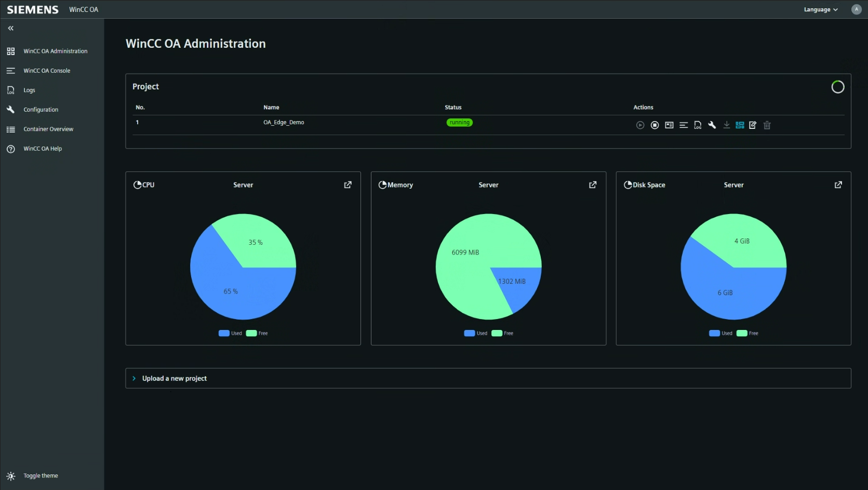Click the console lines icon in Actions
This screenshot has width=868, height=490.
coord(684,125)
